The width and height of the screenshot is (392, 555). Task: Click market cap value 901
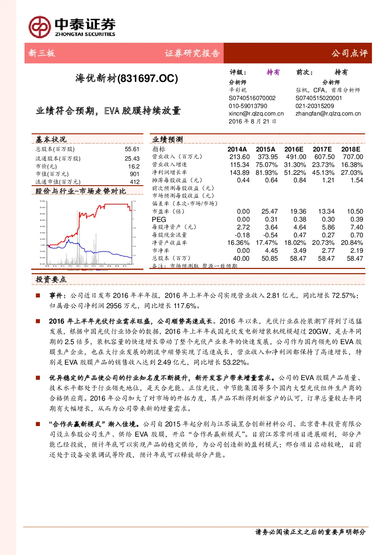(x=134, y=174)
